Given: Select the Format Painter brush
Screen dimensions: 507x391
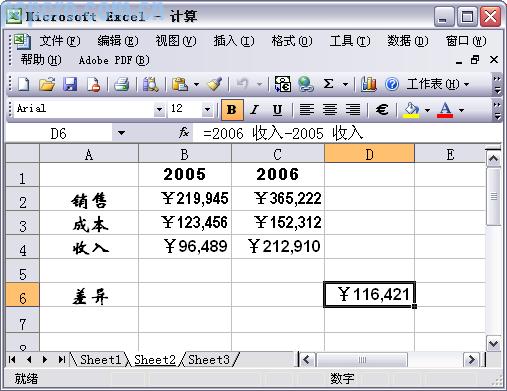Looking at the screenshot, I should [215, 84].
